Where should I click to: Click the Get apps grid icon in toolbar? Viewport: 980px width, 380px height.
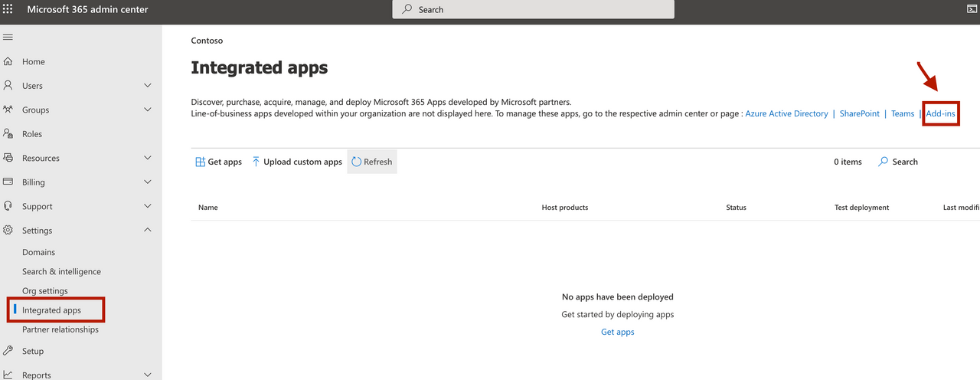tap(200, 162)
